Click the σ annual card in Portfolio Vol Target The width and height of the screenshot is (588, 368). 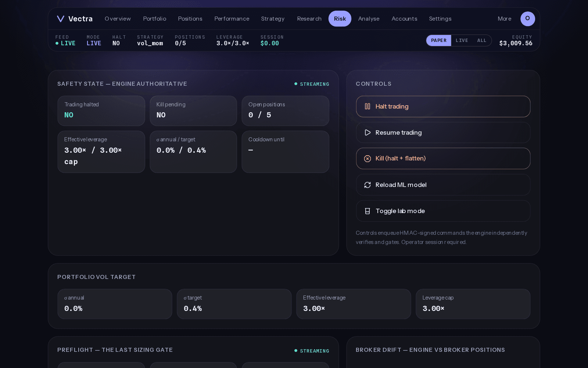click(x=115, y=304)
